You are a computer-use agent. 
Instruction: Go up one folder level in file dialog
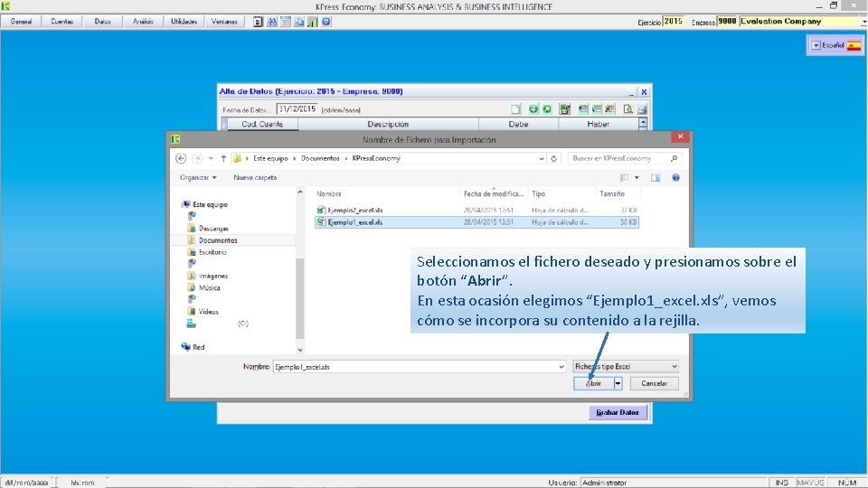pyautogui.click(x=223, y=158)
